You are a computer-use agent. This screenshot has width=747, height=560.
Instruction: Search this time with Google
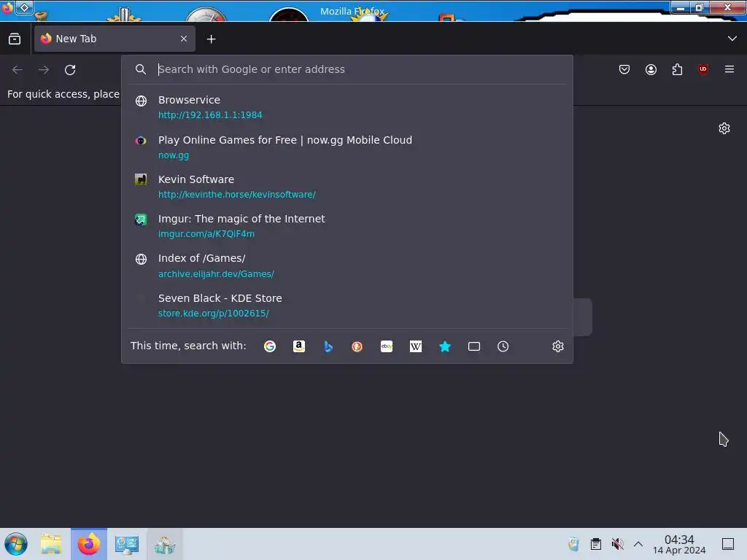click(x=270, y=346)
